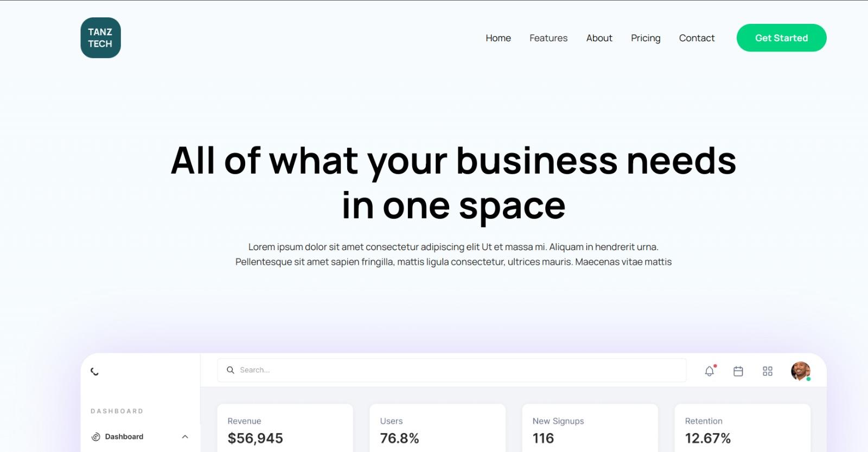Viewport: 868px width, 452px height.
Task: Visit the Contact nav link
Action: click(x=697, y=38)
